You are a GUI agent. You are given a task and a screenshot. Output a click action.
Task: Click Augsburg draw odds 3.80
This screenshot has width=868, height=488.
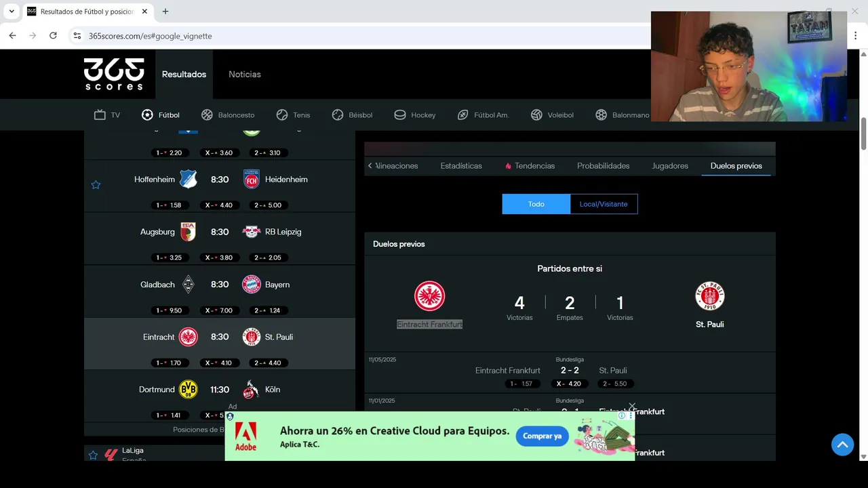219,258
